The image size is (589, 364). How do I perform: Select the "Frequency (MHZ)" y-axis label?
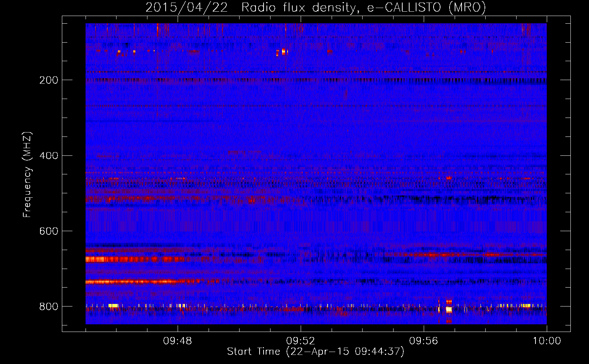tap(27, 175)
